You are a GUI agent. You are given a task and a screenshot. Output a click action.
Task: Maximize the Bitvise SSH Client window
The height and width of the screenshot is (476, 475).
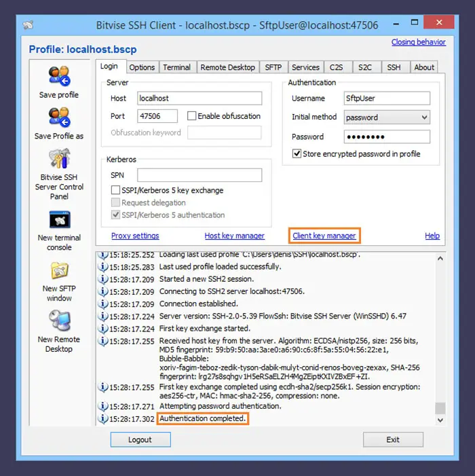pyautogui.click(x=415, y=22)
